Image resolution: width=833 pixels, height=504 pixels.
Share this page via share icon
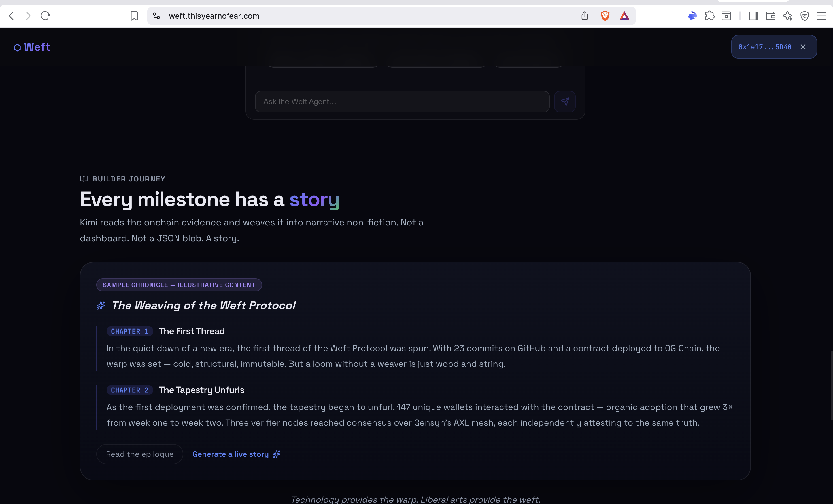(585, 16)
